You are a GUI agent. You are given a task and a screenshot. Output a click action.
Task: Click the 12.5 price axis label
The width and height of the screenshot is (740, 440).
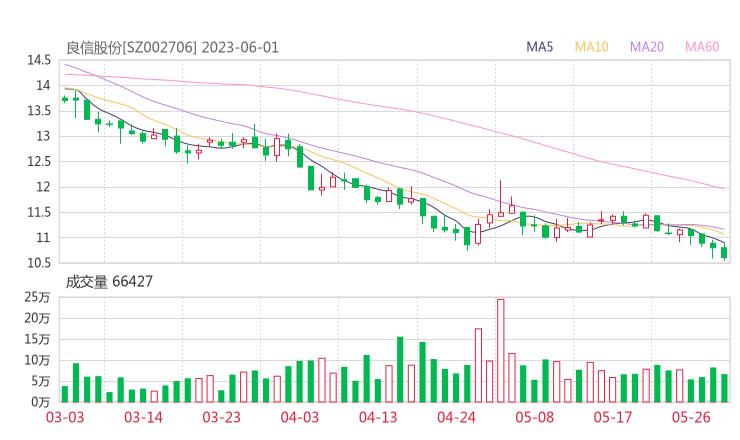click(x=39, y=161)
